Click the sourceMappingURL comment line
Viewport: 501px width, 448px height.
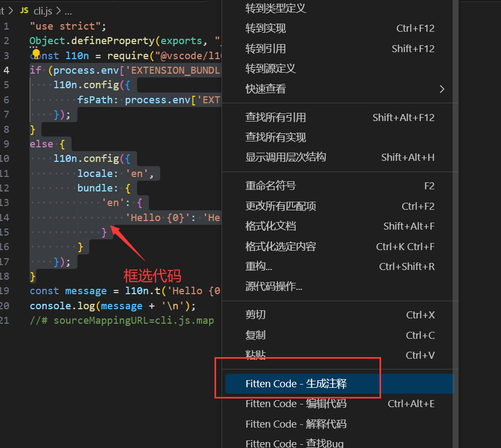click(x=121, y=321)
